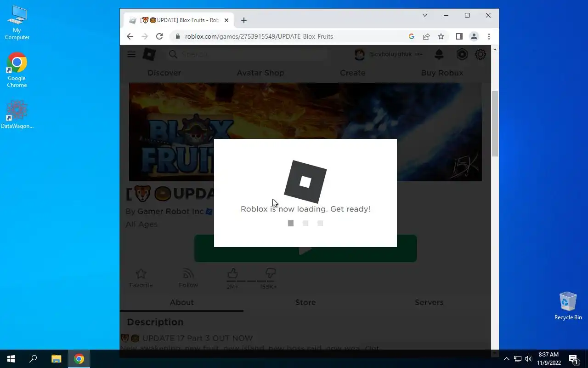Open the Chrome profile avatar
Viewport: 588px width, 368px height.
pos(474,36)
